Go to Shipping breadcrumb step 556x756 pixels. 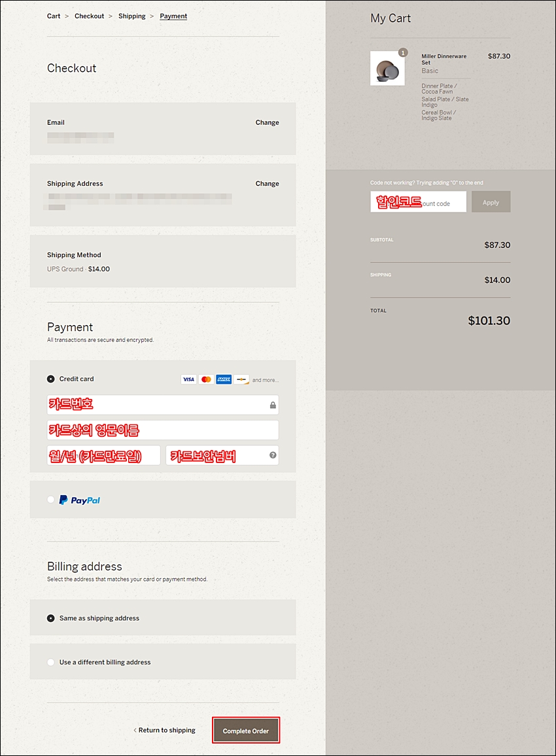pos(131,16)
